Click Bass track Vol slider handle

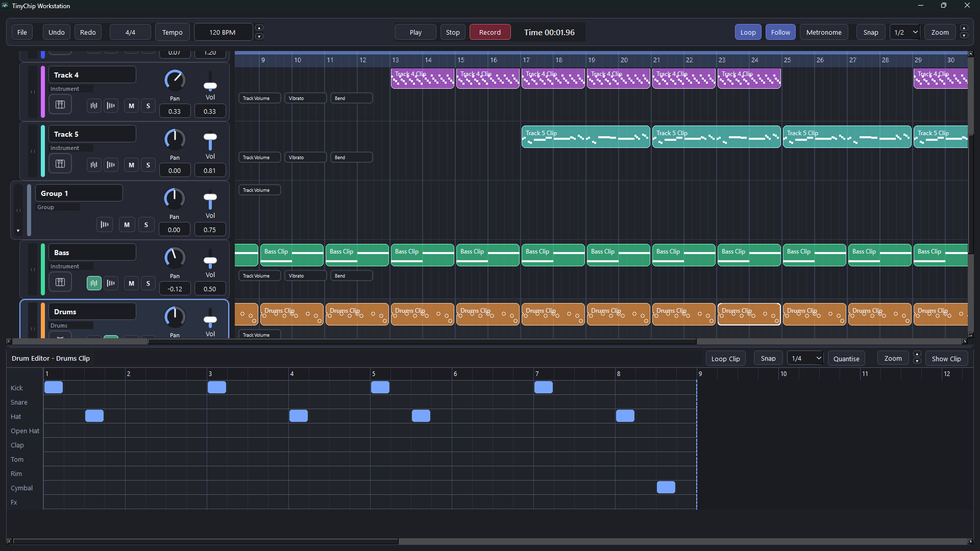[x=210, y=261]
